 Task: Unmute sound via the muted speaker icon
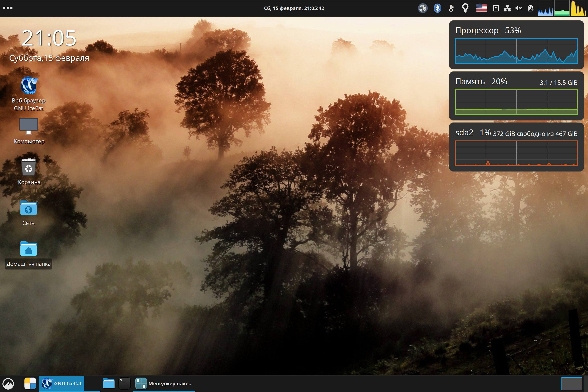[519, 8]
